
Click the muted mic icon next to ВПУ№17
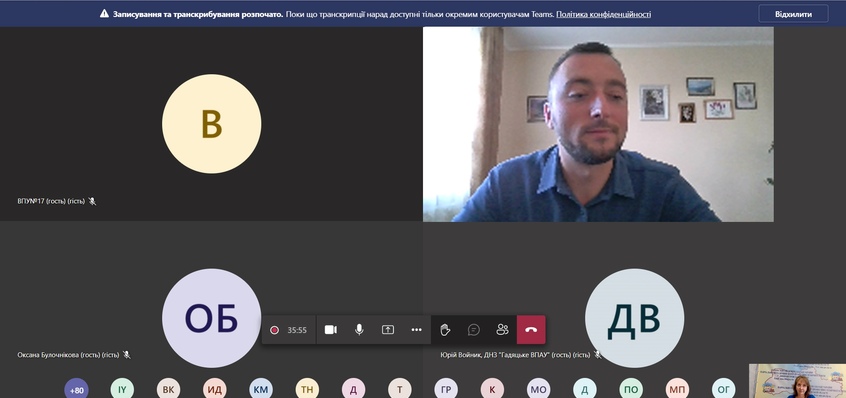[x=92, y=201]
